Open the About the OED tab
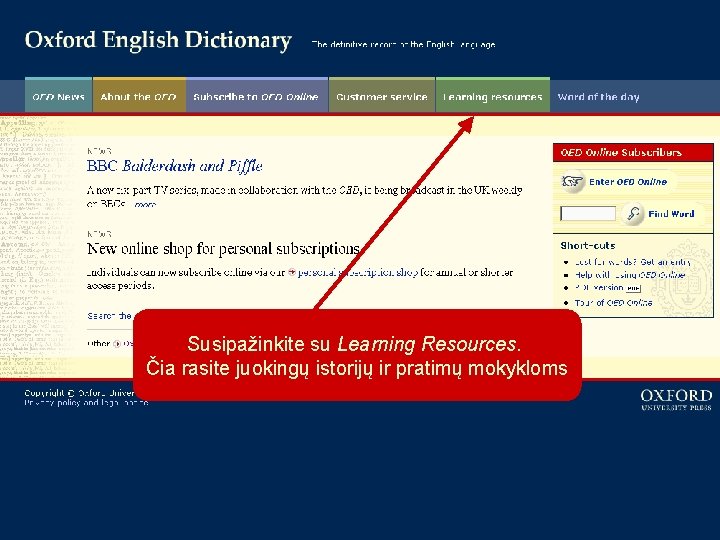The width and height of the screenshot is (720, 540). (x=139, y=96)
